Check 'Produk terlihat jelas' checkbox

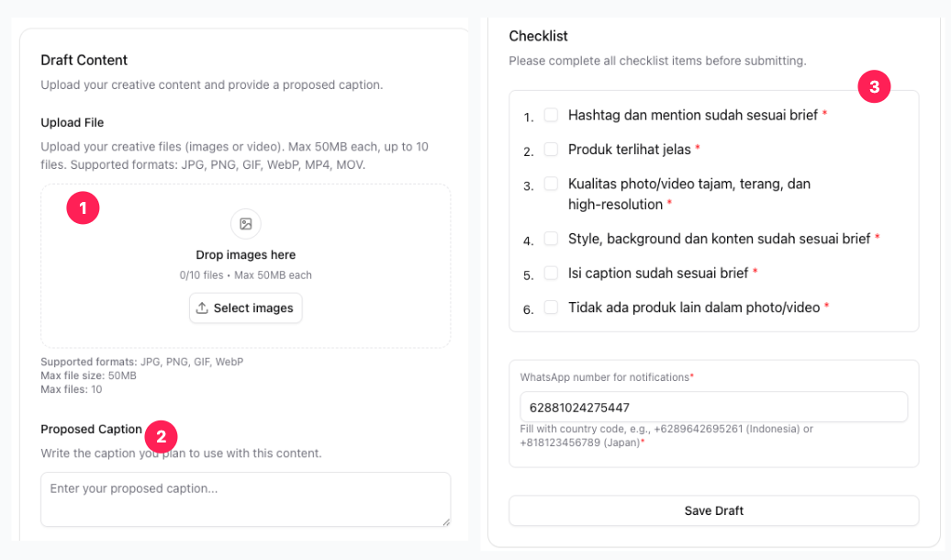551,150
